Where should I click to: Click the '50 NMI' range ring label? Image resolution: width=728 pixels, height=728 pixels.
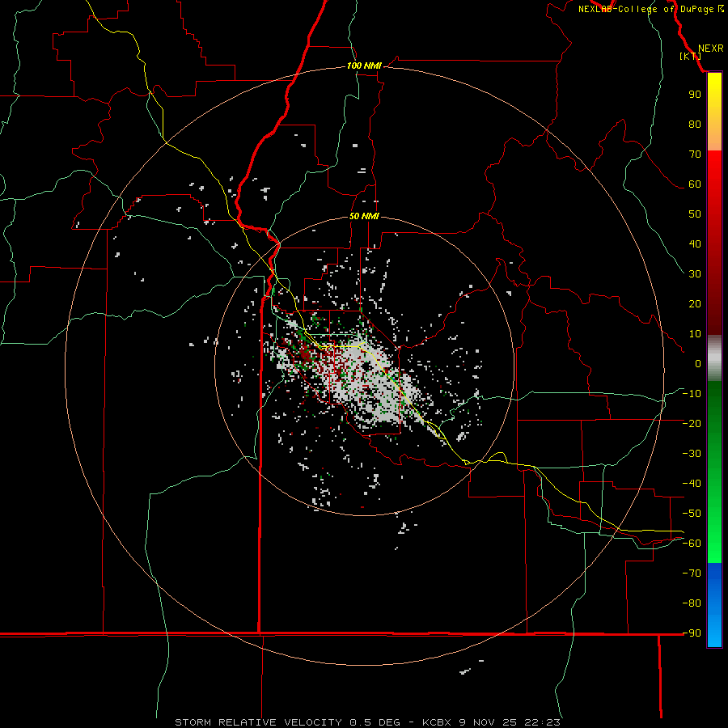[x=364, y=216]
